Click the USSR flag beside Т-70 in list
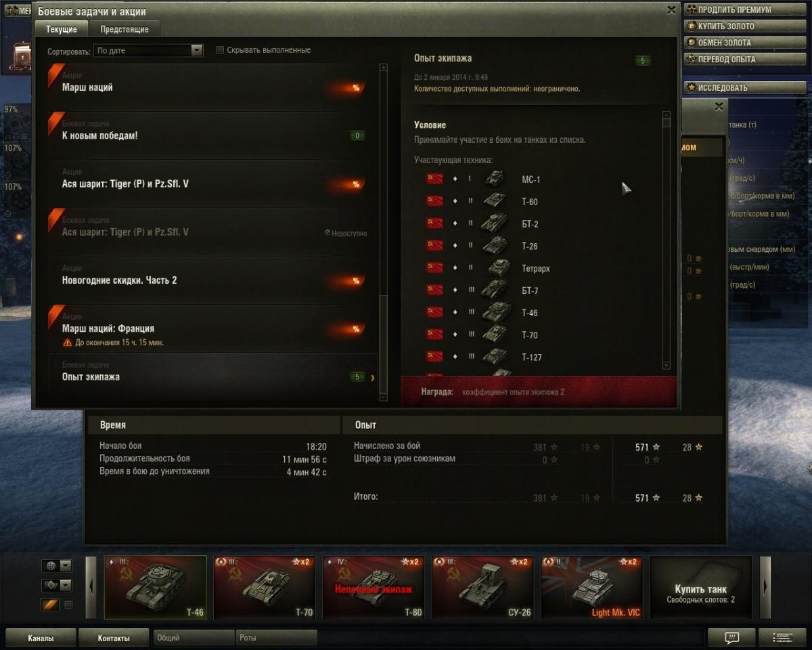The image size is (812, 650). (x=434, y=334)
